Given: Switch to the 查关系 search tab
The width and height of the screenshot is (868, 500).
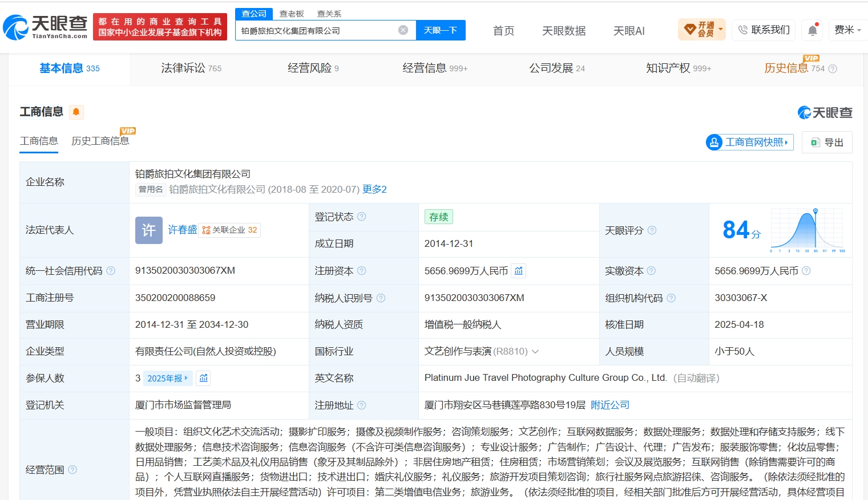Looking at the screenshot, I should coord(329,14).
